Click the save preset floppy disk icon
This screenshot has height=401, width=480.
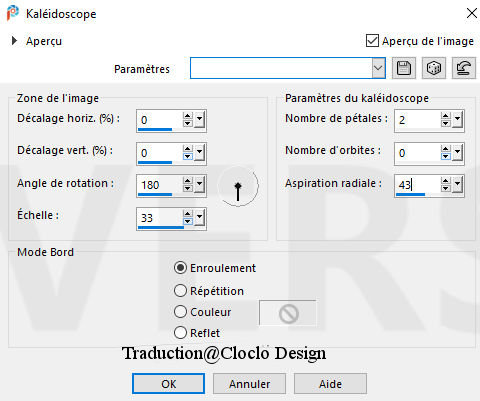tap(404, 68)
